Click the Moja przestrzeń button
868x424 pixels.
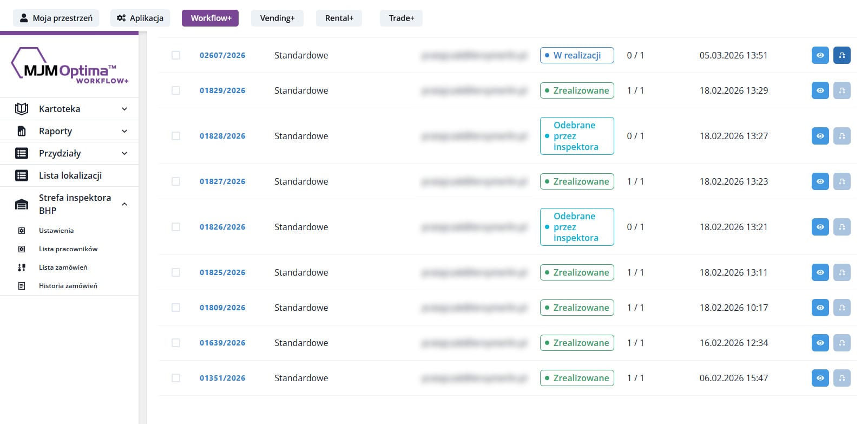56,18
